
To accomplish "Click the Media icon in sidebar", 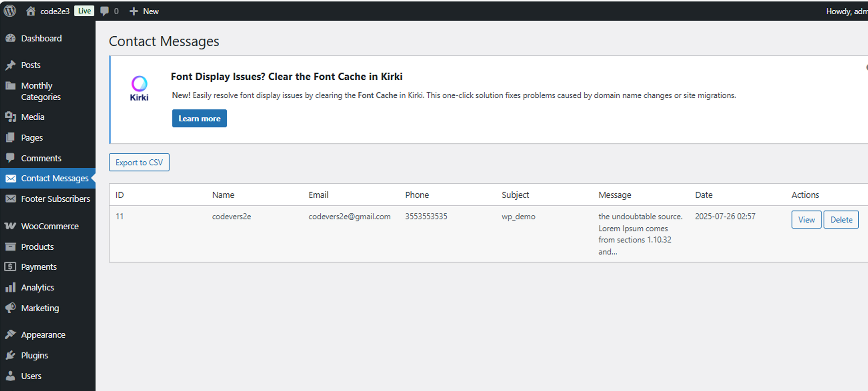I will click(x=10, y=117).
